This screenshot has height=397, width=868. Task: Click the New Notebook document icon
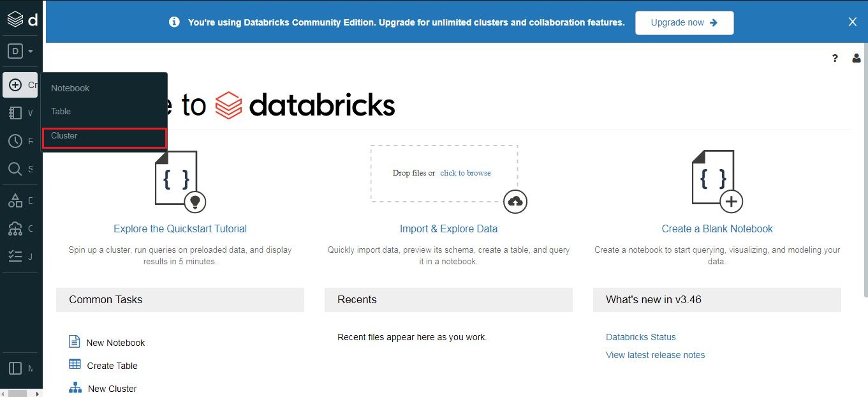pyautogui.click(x=75, y=341)
